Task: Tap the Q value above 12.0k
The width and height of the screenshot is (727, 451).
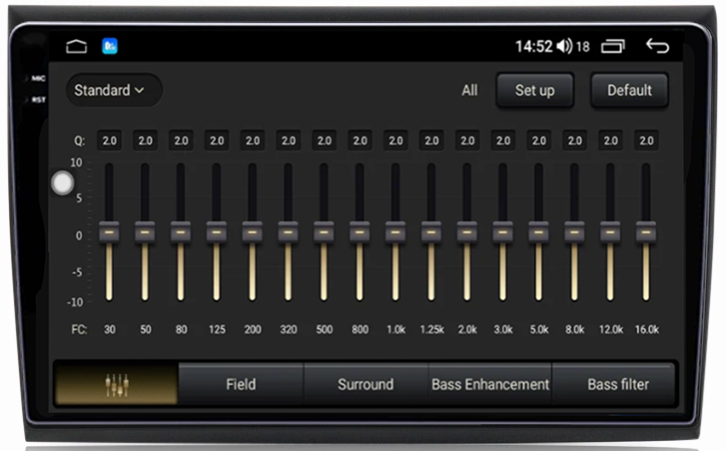Action: pos(610,140)
